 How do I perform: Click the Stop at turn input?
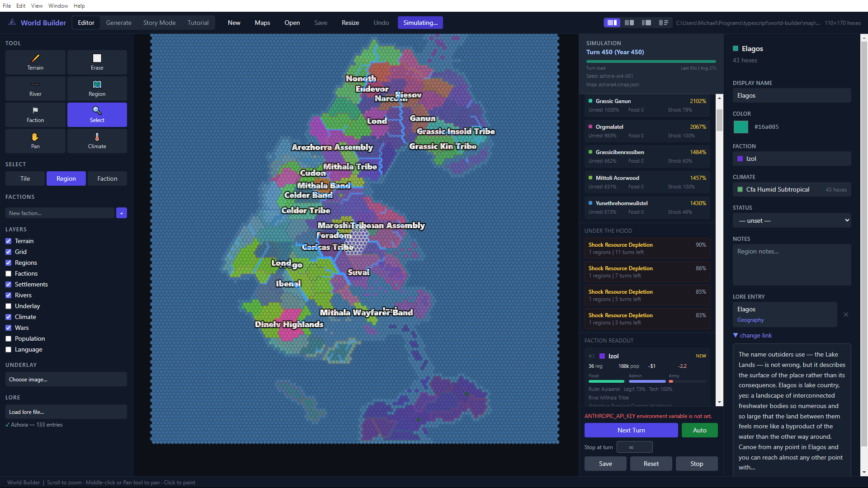[635, 447]
